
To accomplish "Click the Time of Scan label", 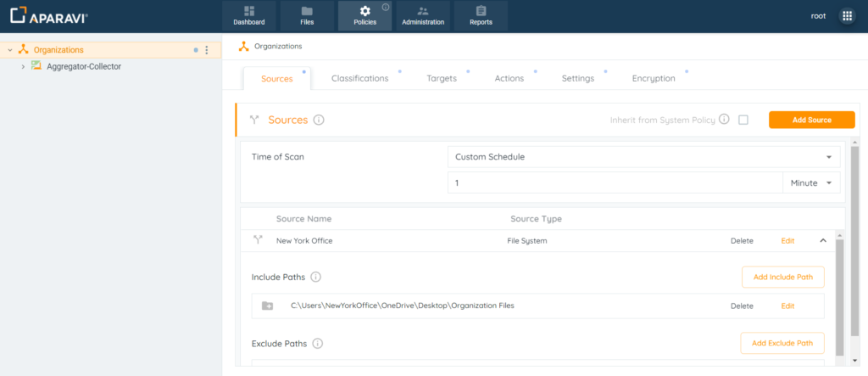I will 278,157.
